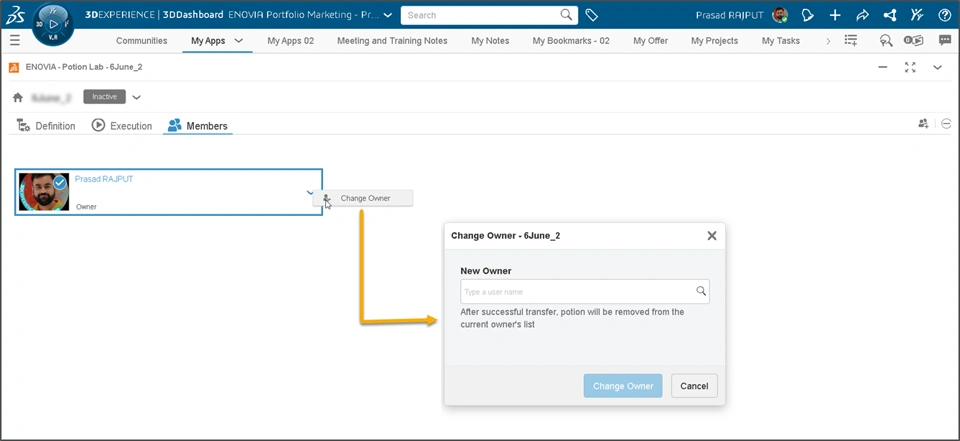Open the collaboration network icon
The image size is (960, 441).
pyautogui.click(x=889, y=15)
